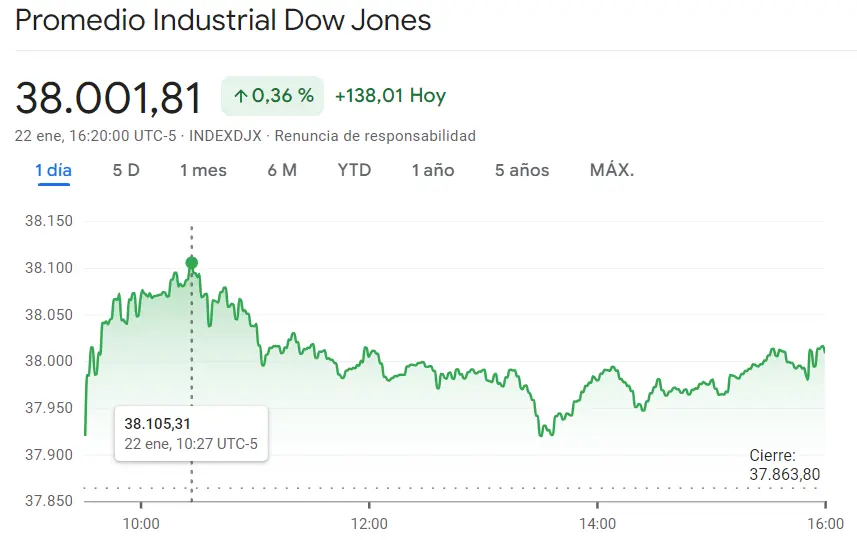
Task: Click the 14:00 label on time axis
Action: pos(597,524)
